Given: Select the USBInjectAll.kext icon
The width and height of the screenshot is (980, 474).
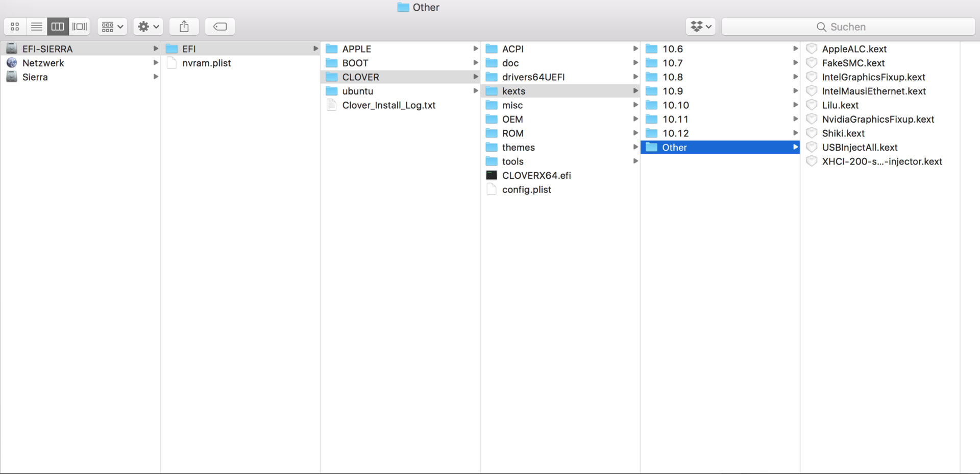Looking at the screenshot, I should 812,147.
